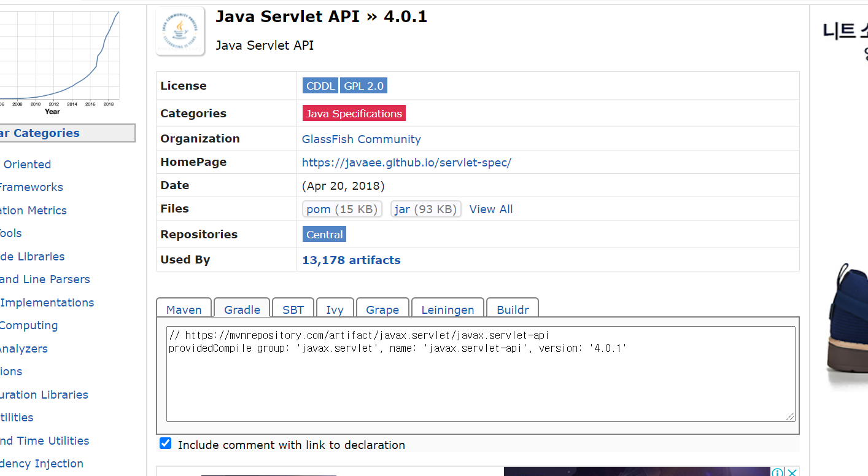
Task: Click the 'License' row label
Action: tap(184, 86)
